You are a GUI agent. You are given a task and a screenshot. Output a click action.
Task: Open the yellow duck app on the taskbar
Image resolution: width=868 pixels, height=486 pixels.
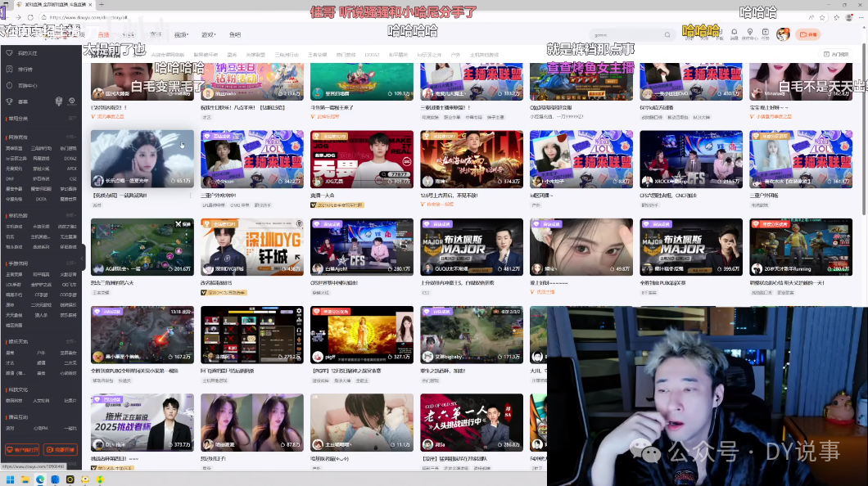(84, 479)
